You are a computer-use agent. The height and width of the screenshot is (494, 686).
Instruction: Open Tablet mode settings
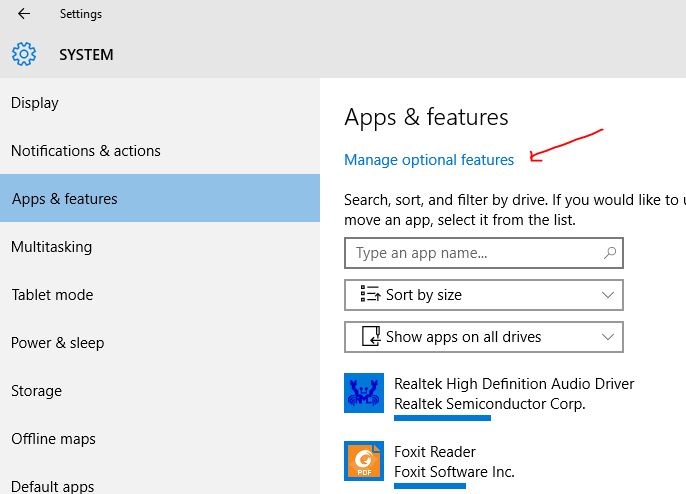tap(160, 294)
